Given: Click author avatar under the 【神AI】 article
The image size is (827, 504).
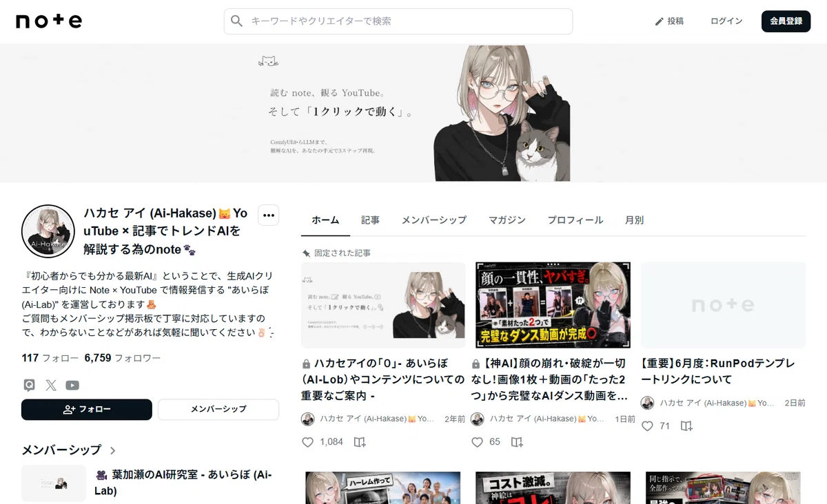Looking at the screenshot, I should [478, 419].
